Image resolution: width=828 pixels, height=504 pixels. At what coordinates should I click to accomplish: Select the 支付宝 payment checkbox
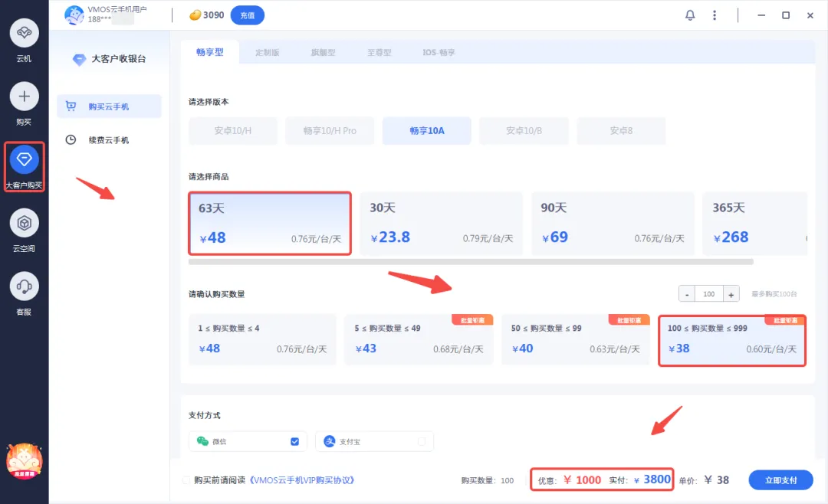(x=421, y=441)
